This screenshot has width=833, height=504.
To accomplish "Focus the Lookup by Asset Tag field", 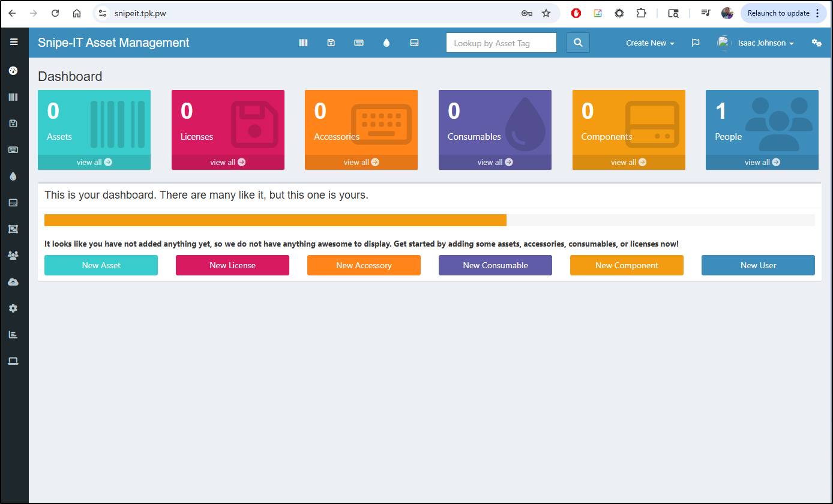I will (501, 43).
